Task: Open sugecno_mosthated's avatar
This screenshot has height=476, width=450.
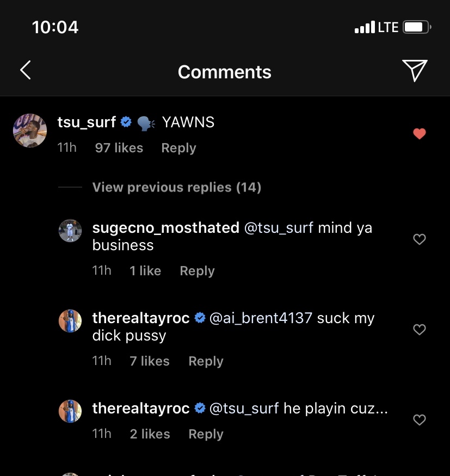Action: tap(70, 231)
